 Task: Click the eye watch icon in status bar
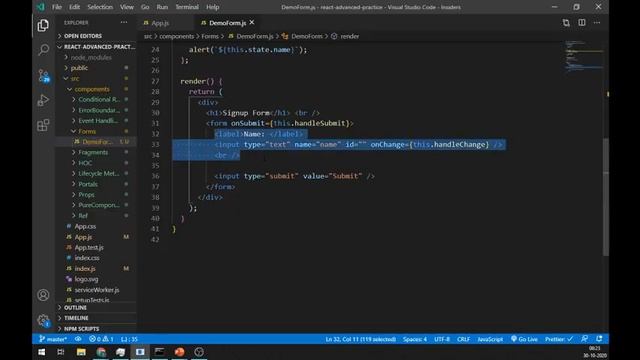78,339
